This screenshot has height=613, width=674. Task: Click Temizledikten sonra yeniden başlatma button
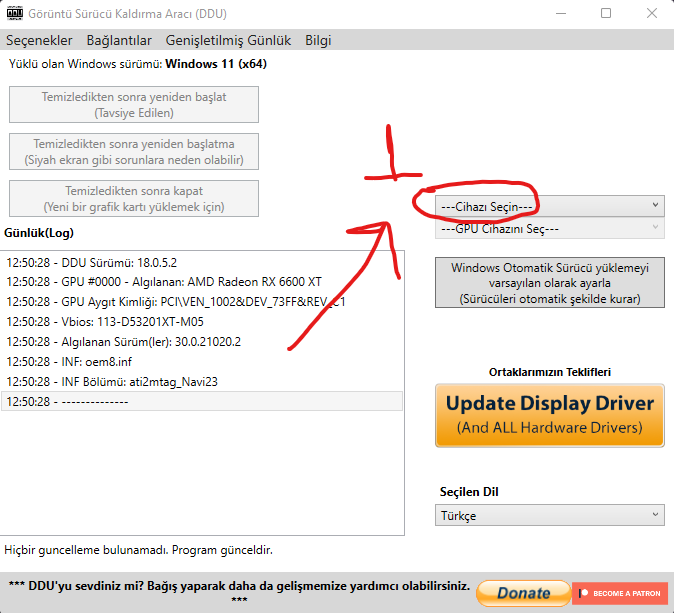[134, 151]
